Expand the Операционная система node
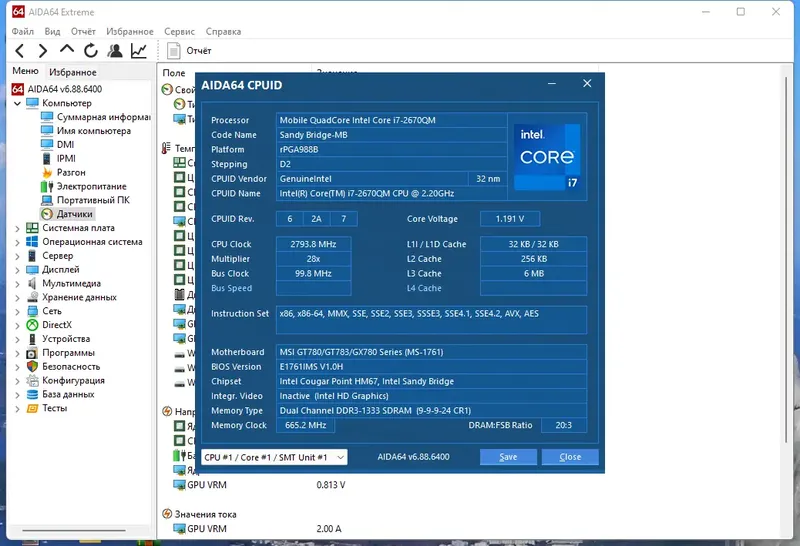Image resolution: width=800 pixels, height=546 pixels. [x=17, y=242]
